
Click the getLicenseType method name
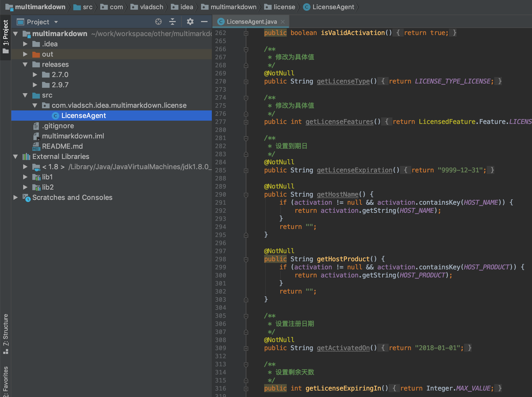(343, 81)
